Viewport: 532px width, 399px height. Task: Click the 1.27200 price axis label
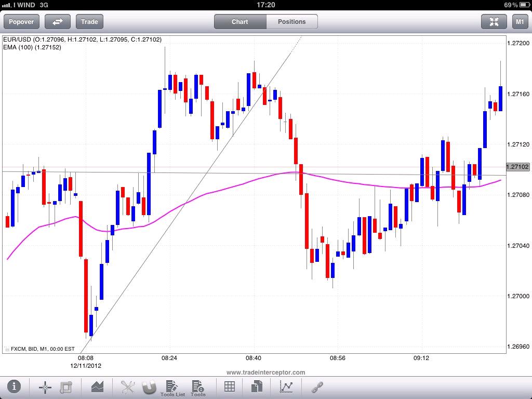tap(518, 43)
